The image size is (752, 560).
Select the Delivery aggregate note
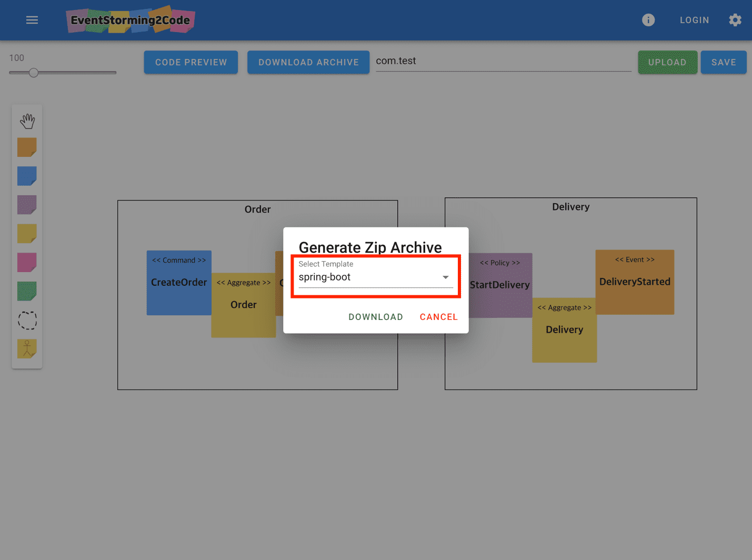[x=564, y=330]
